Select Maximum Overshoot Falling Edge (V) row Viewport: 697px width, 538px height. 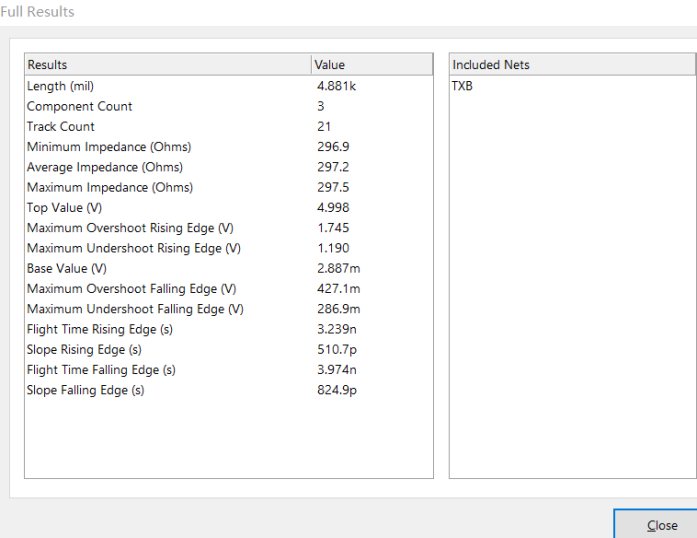tap(229, 289)
